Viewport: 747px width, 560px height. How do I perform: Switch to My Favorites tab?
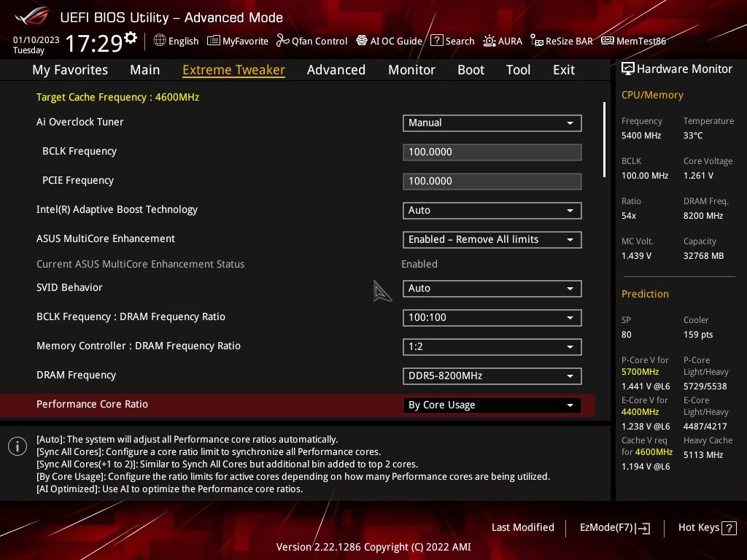point(70,70)
